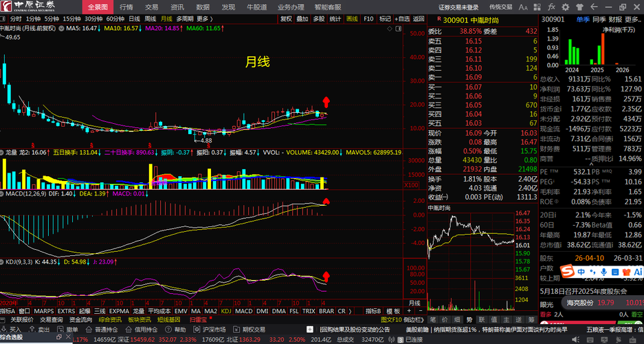Open the font size AA icon
644x344 pixels.
523,7
